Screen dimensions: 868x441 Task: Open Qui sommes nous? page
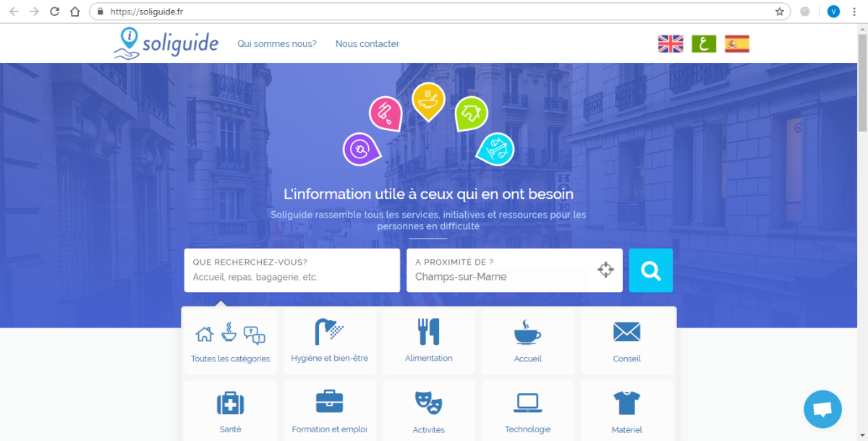pos(277,44)
